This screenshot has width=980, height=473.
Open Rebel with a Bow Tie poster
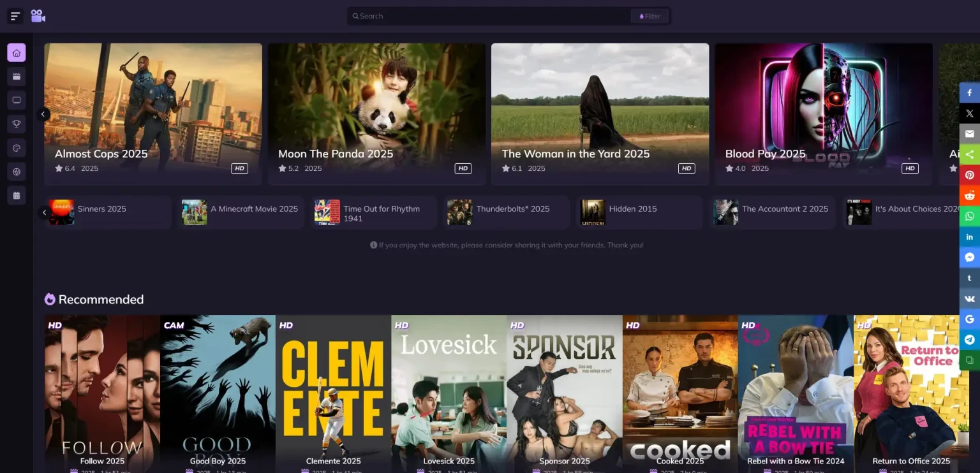[x=796, y=394]
